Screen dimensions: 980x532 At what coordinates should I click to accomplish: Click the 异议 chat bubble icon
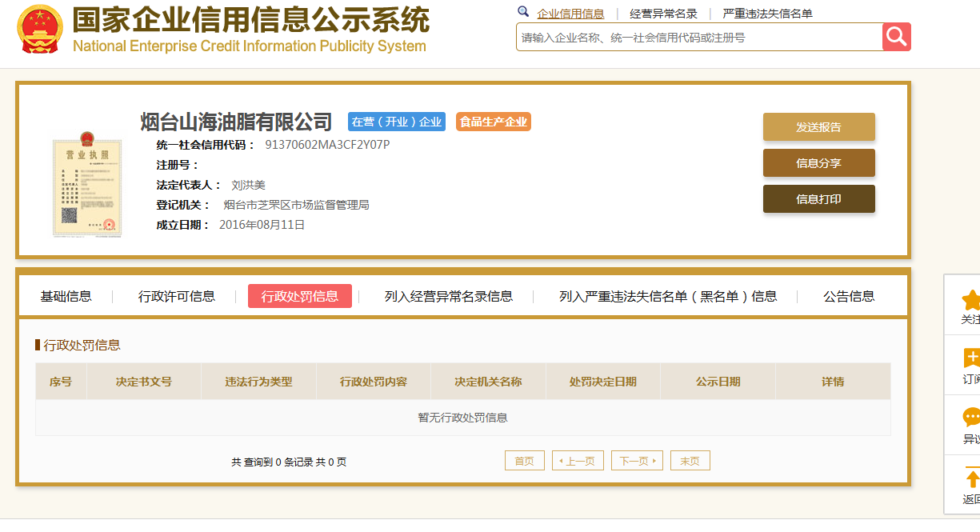(971, 418)
